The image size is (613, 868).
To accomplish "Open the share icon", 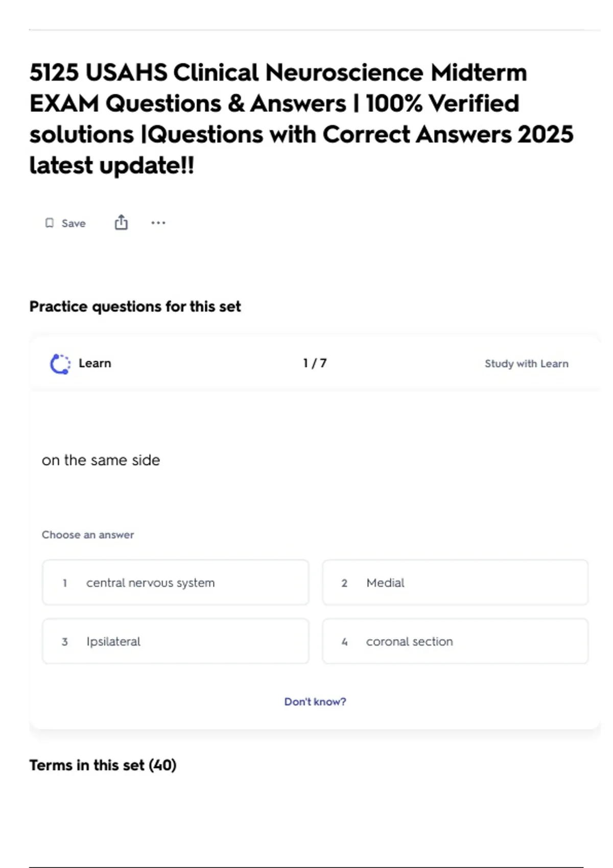I will tap(121, 223).
